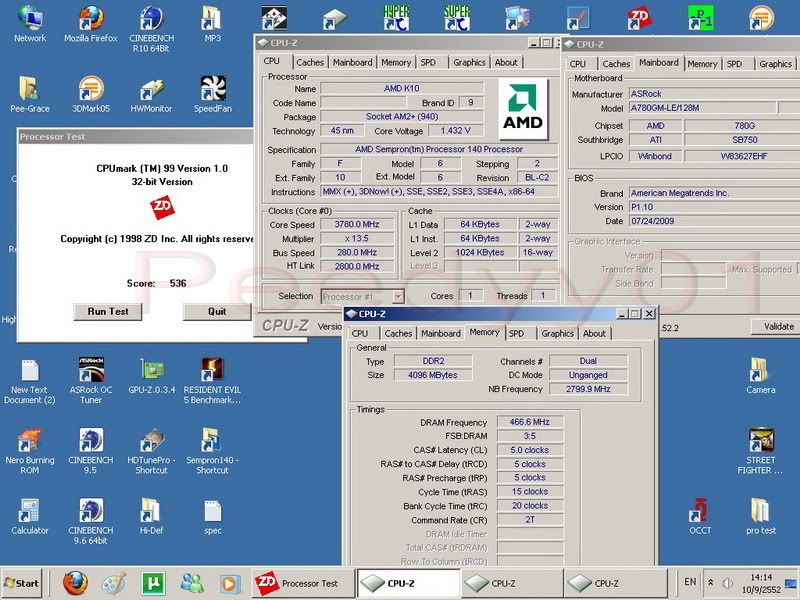Open the Mainboard tab in the CPU-Z processor window
Screen dimensions: 800x600
click(353, 62)
